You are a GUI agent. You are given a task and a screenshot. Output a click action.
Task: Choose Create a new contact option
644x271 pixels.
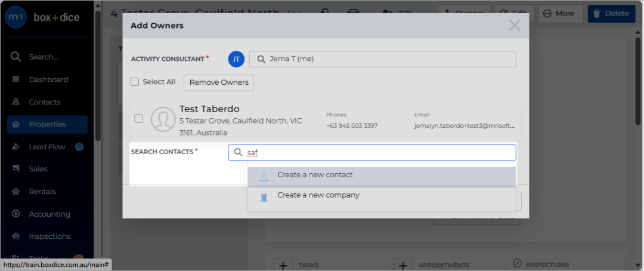382,177
